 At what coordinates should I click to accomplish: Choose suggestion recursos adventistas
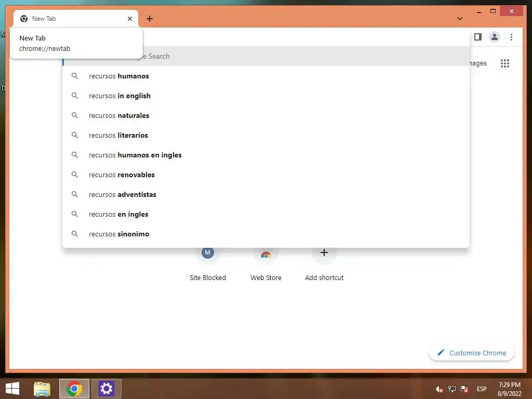pyautogui.click(x=266, y=194)
